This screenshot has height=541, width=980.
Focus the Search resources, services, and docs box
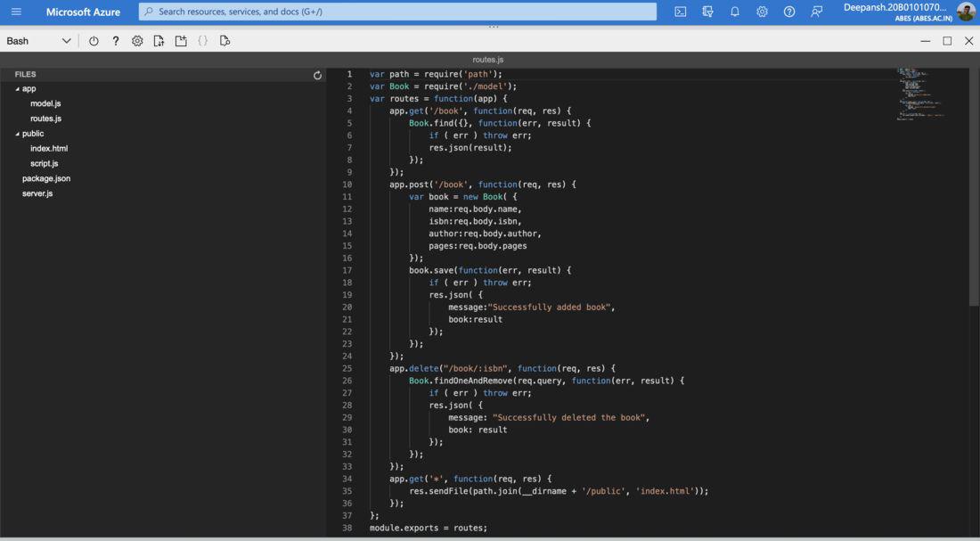tap(397, 12)
